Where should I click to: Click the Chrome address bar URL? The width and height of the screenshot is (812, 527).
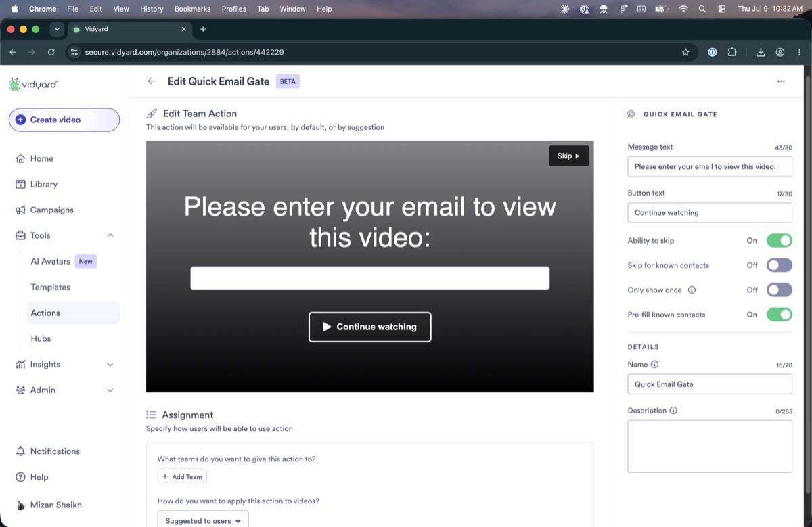coord(184,52)
